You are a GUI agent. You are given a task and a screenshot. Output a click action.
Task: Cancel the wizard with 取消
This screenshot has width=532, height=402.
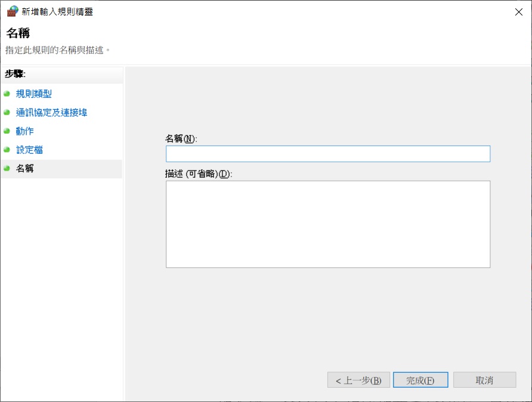click(x=484, y=380)
